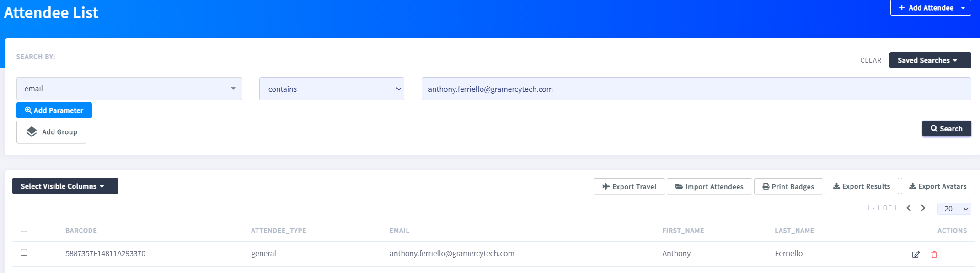Click the CLEAR link
980x273 pixels.
coord(871,60)
